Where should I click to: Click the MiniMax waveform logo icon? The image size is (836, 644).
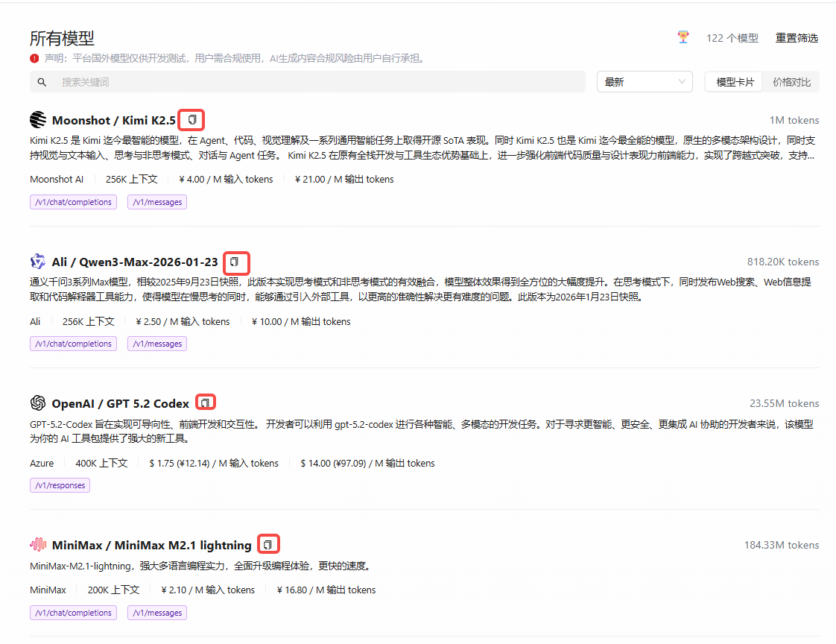[38, 545]
